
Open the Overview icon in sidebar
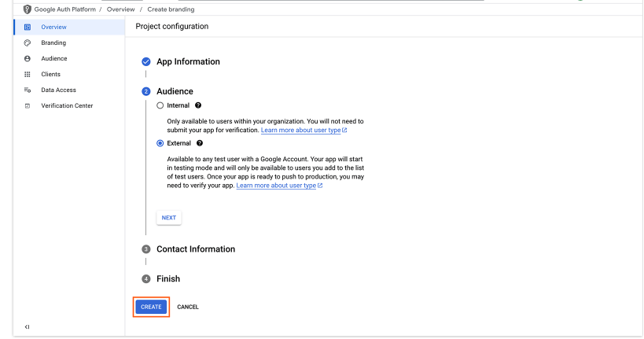(x=28, y=27)
